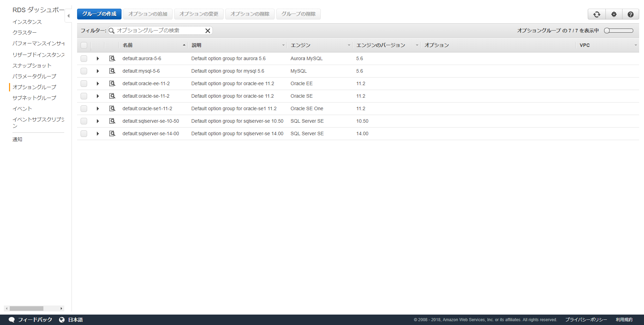Screen dimensions: 644x325
Task: Open プライバシーポリシー link
Action: tap(586, 320)
